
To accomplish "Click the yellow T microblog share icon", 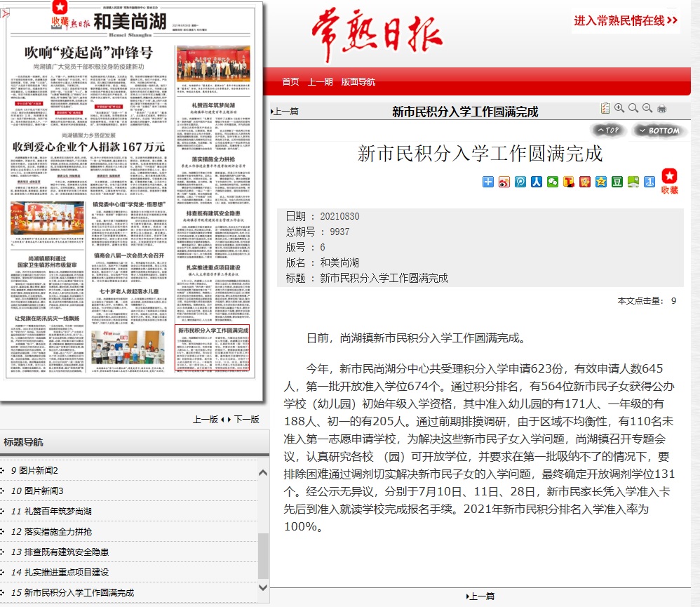I will coord(569,182).
